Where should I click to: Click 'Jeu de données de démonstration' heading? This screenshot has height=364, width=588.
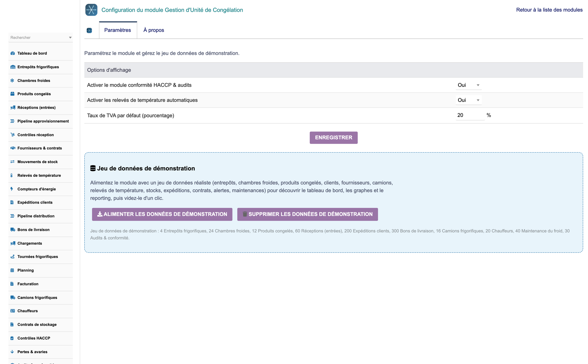[x=146, y=169]
